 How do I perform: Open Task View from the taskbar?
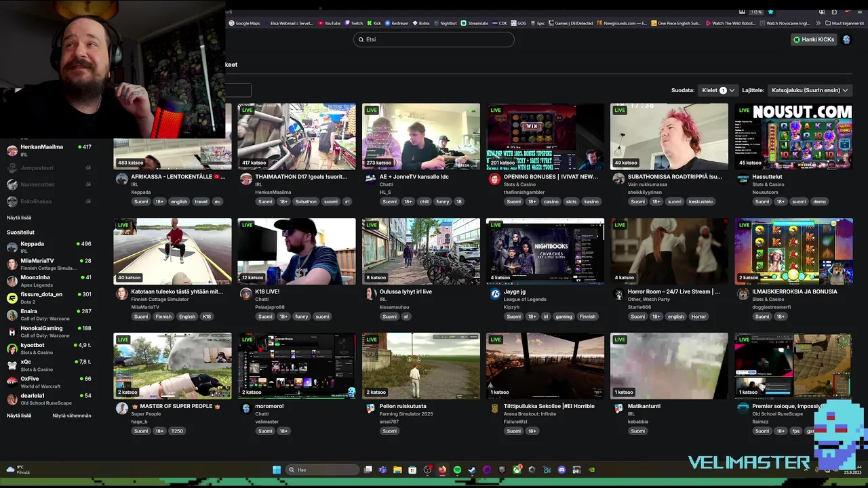point(368,470)
